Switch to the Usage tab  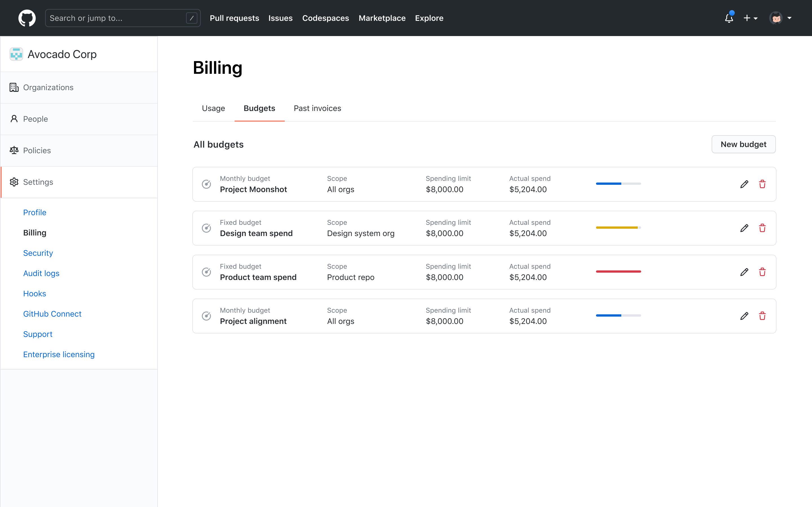click(213, 108)
